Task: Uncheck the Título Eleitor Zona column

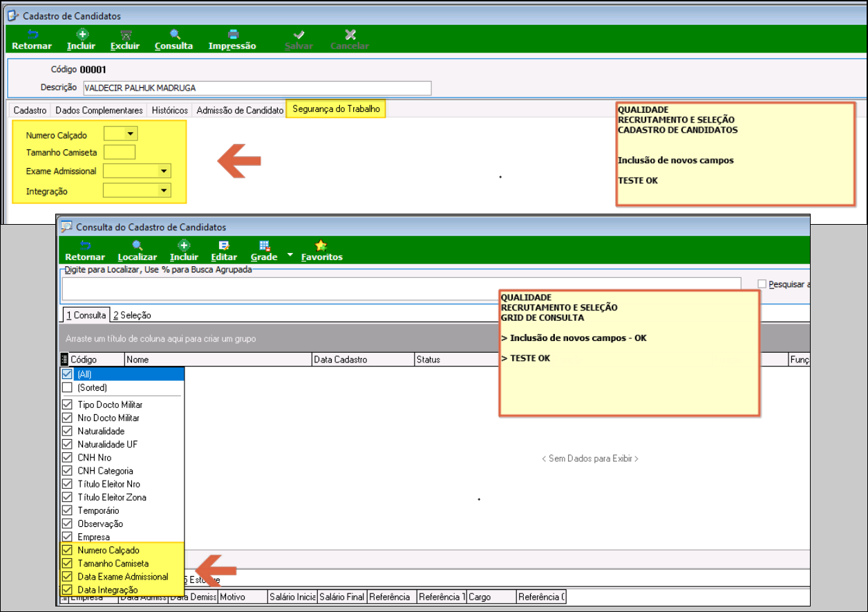Action: 67,497
